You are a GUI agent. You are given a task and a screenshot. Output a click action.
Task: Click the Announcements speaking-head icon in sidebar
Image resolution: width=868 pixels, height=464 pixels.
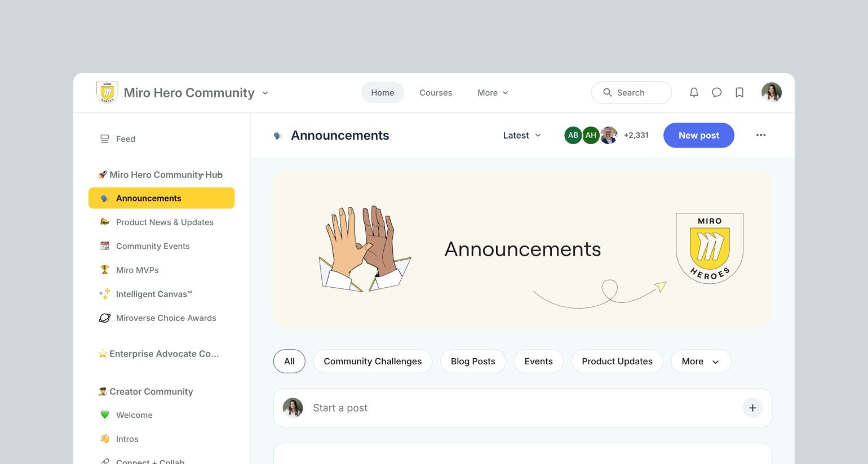104,198
